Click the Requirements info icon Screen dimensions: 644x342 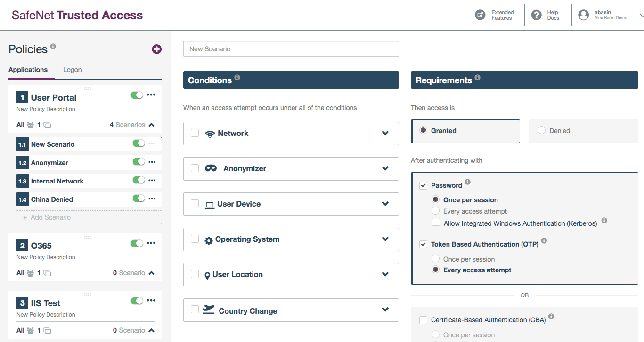click(477, 77)
